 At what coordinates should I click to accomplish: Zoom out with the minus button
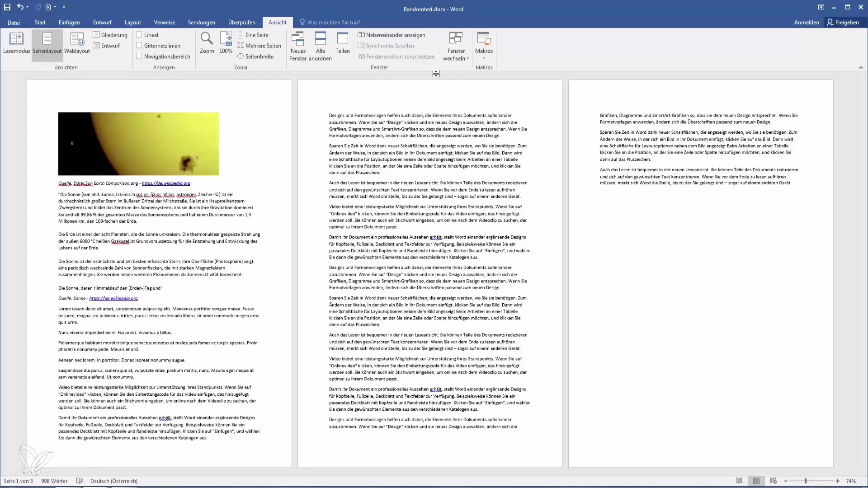coord(786,481)
